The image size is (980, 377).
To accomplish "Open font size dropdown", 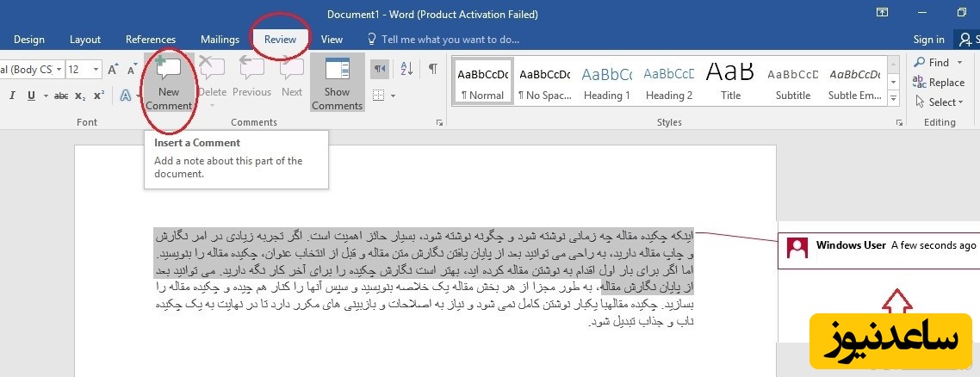I will pos(96,69).
